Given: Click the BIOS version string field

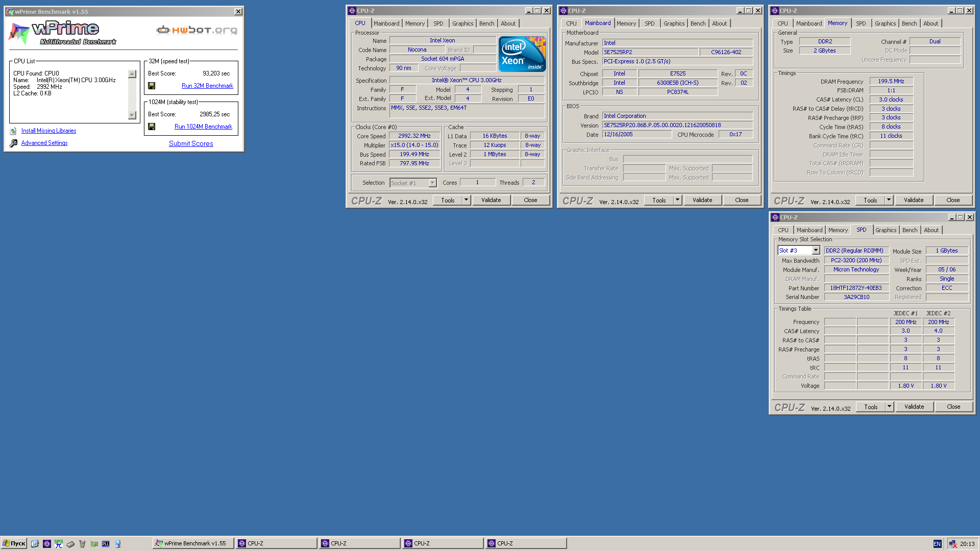Looking at the screenshot, I should click(x=677, y=125).
